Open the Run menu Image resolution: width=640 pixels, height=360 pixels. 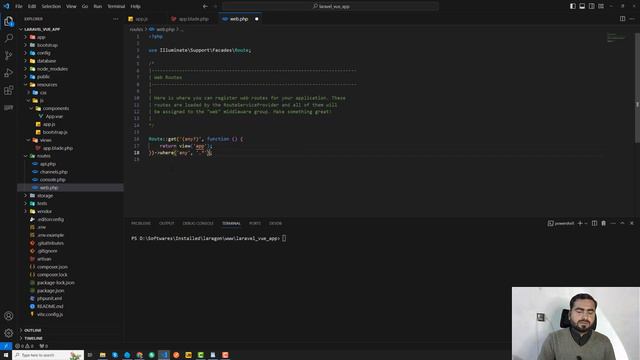(x=98, y=6)
